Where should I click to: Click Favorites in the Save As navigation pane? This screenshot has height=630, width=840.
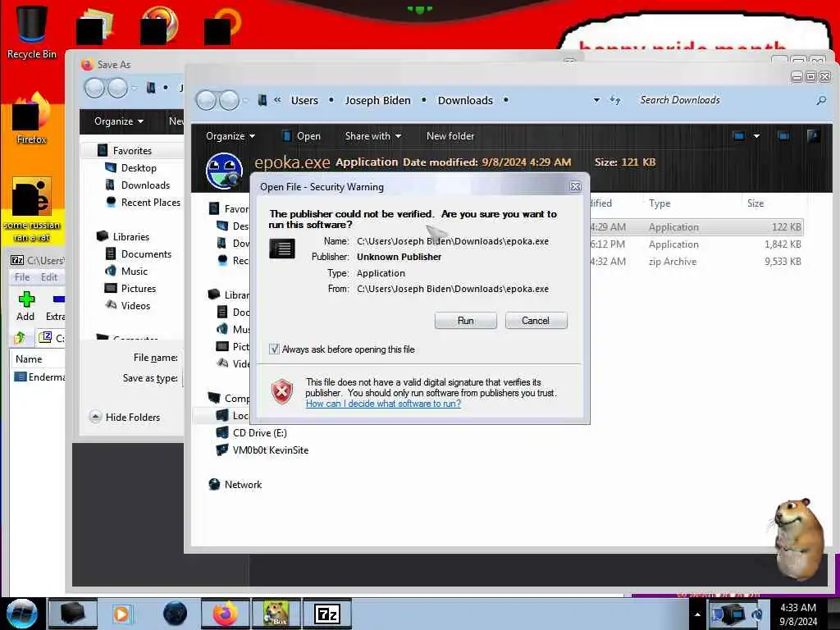132,151
